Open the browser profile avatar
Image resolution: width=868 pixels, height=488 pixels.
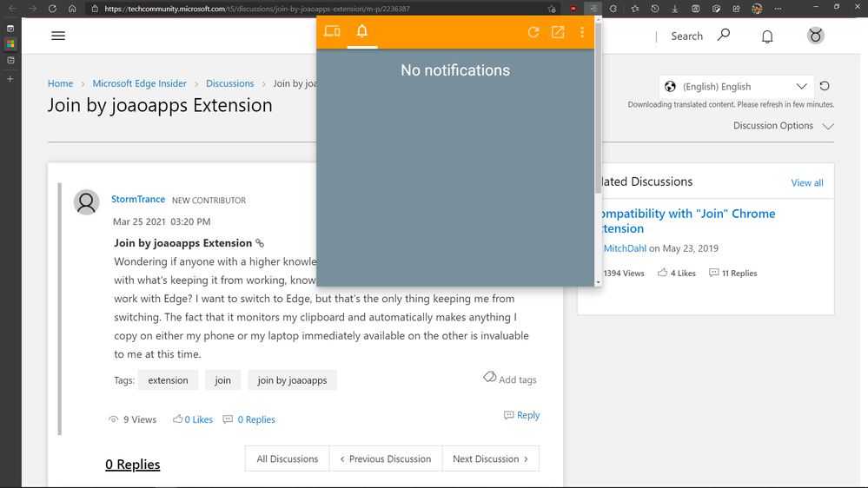tap(757, 9)
